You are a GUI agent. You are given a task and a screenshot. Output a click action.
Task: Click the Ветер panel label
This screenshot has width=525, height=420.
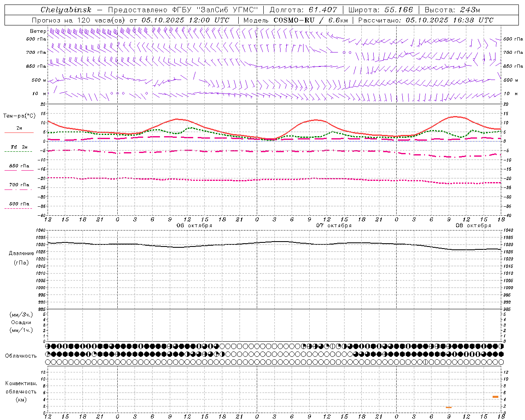point(38,31)
